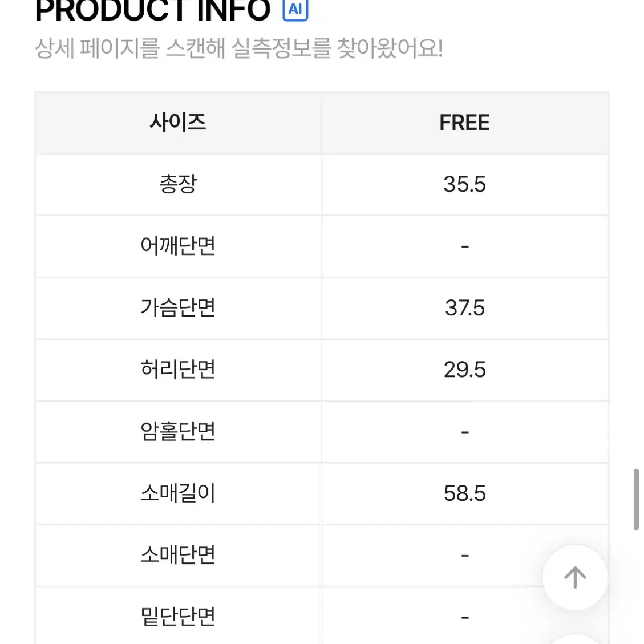Click the 허리단면 row label

point(178,370)
